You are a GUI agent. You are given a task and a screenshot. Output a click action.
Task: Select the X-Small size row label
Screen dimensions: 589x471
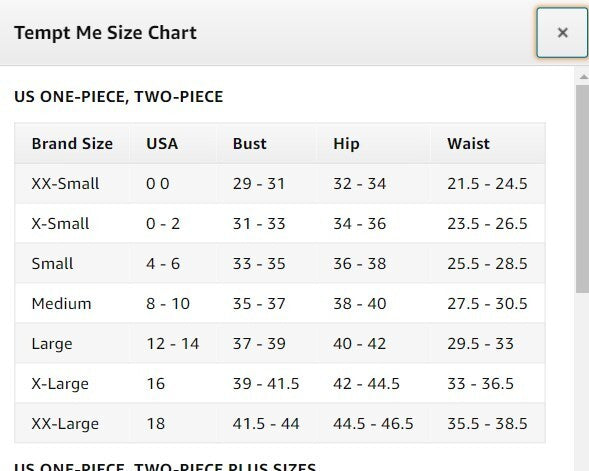pyautogui.click(x=60, y=223)
